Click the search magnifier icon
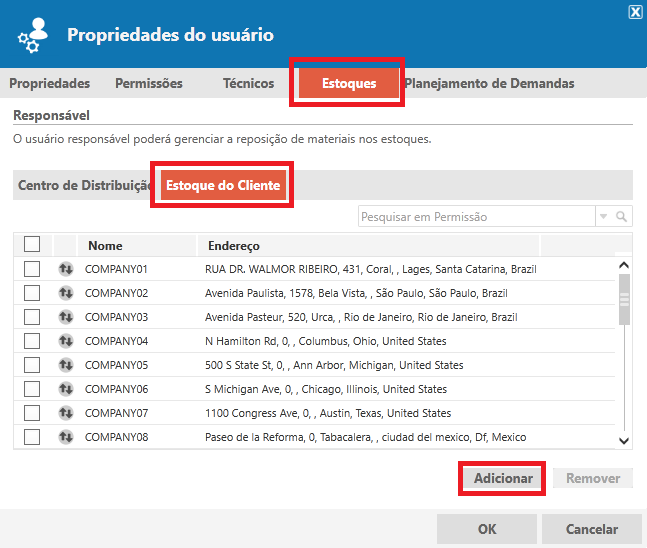Image resolution: width=647 pixels, height=548 pixels. (x=622, y=216)
